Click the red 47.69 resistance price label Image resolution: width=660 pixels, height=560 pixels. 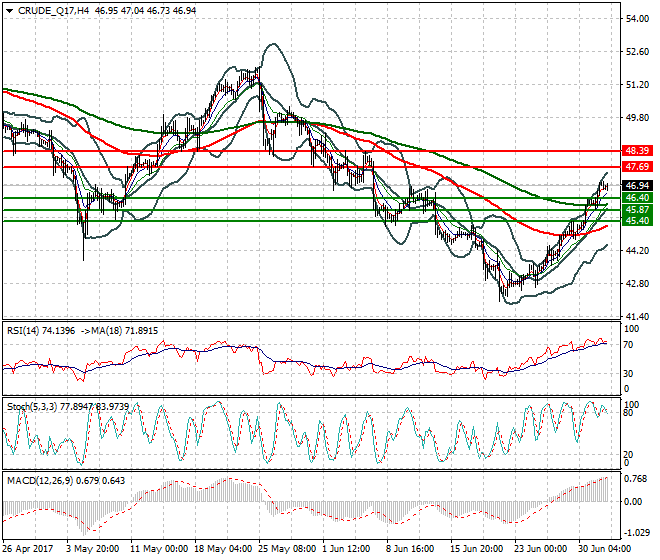click(637, 167)
